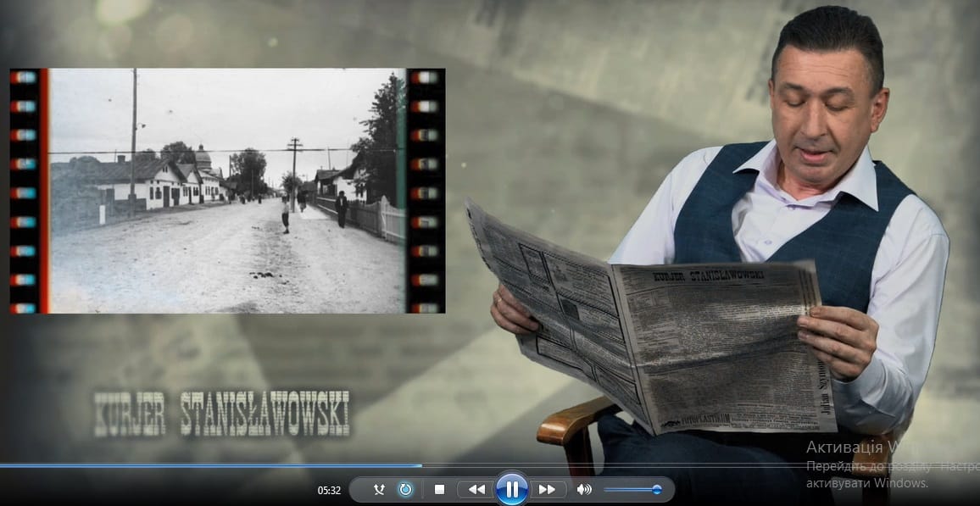Mute the player sound

pyautogui.click(x=584, y=490)
